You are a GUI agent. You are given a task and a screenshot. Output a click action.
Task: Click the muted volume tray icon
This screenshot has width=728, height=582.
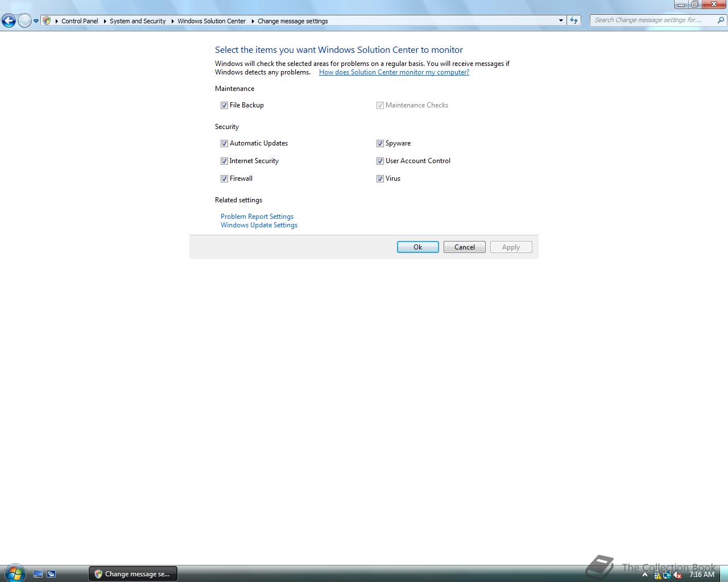point(677,575)
